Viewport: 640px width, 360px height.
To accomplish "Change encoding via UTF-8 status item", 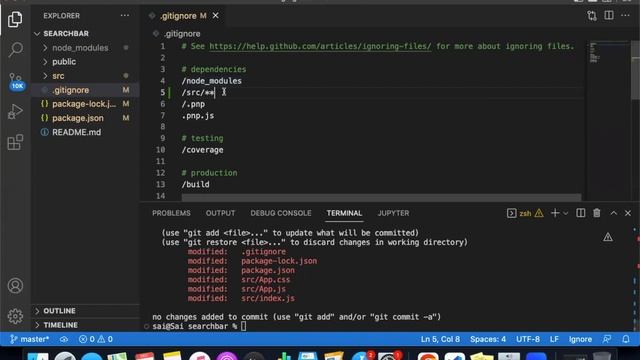I will point(528,339).
